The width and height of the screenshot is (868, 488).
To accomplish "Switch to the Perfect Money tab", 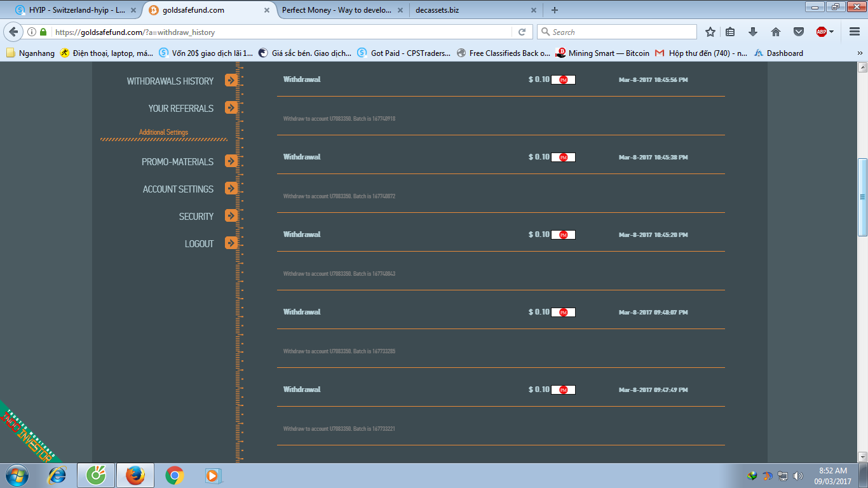I will pyautogui.click(x=342, y=10).
